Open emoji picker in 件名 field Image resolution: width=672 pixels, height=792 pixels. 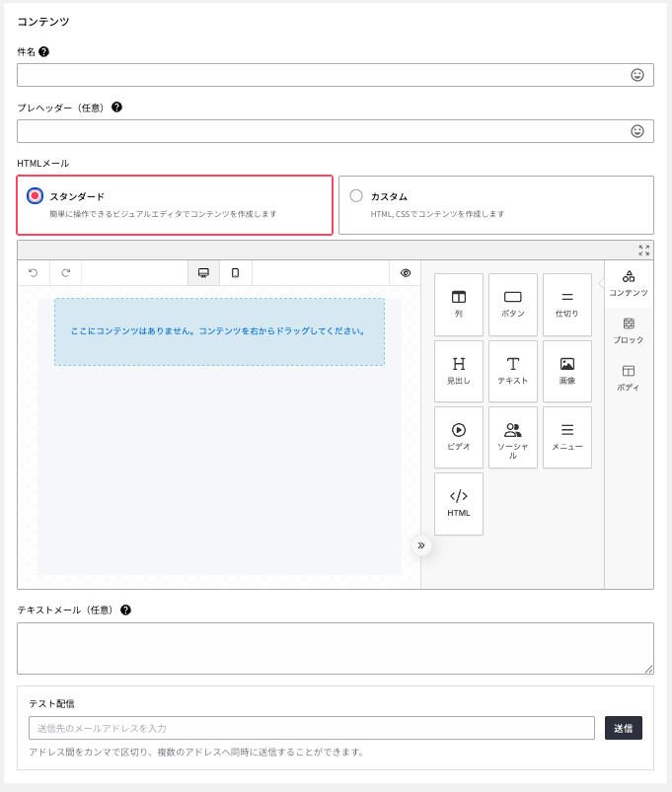coord(637,75)
